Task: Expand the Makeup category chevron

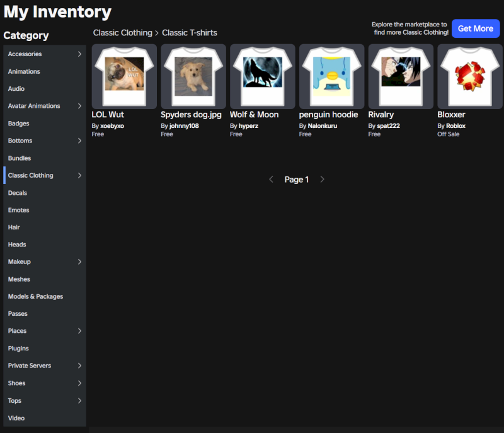Action: (79, 262)
